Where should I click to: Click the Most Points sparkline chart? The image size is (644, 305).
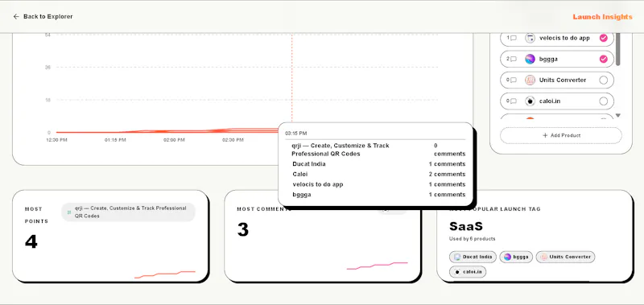(x=165, y=274)
